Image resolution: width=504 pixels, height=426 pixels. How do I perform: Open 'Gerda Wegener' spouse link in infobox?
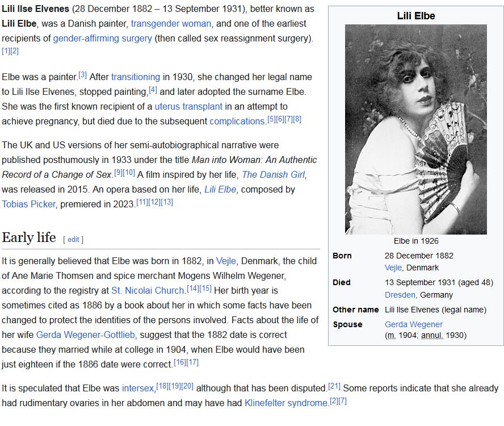point(414,324)
